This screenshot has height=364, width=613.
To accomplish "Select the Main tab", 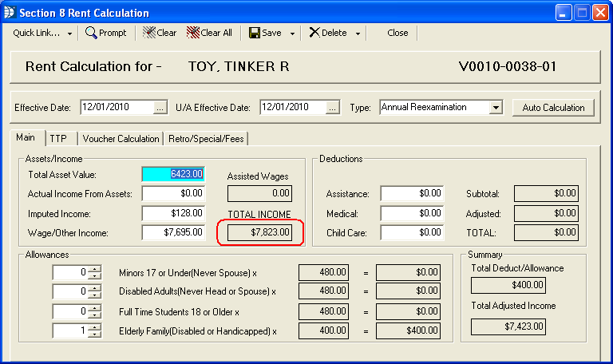I will coord(26,137).
